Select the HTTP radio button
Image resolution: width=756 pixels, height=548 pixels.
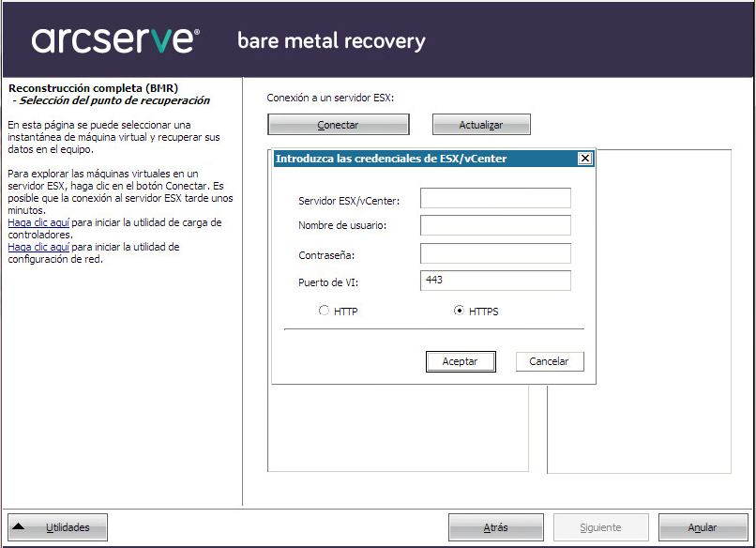tap(324, 311)
